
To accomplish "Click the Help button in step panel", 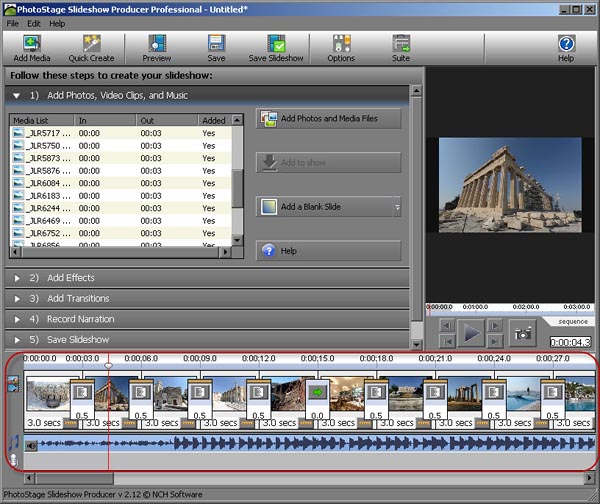I will click(328, 251).
